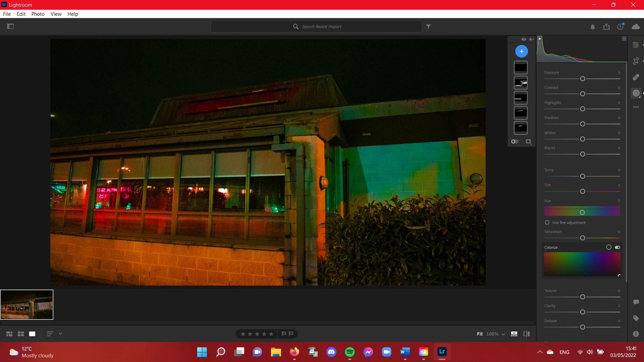Viewport: 644px width, 362px height.
Task: Enable Use fine adjustment checkbox
Action: tap(547, 223)
